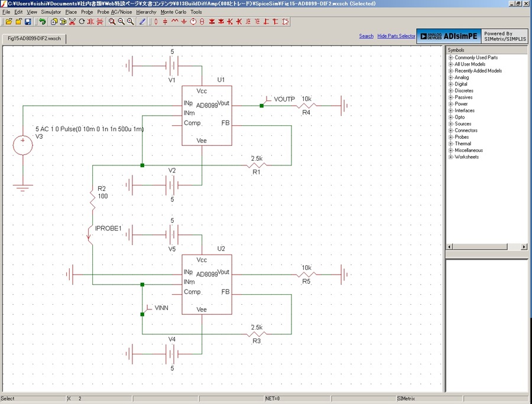Image resolution: width=532 pixels, height=404 pixels.
Task: Click the Powered By SIMetrix/SIMPLIS label
Action: tap(505, 36)
